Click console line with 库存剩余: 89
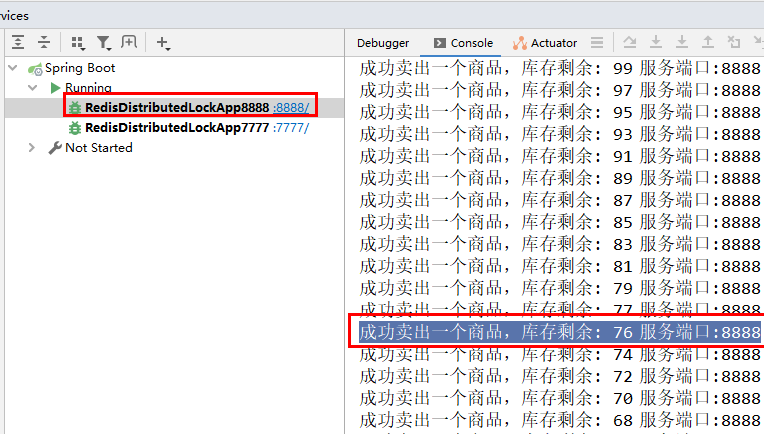 (560, 178)
